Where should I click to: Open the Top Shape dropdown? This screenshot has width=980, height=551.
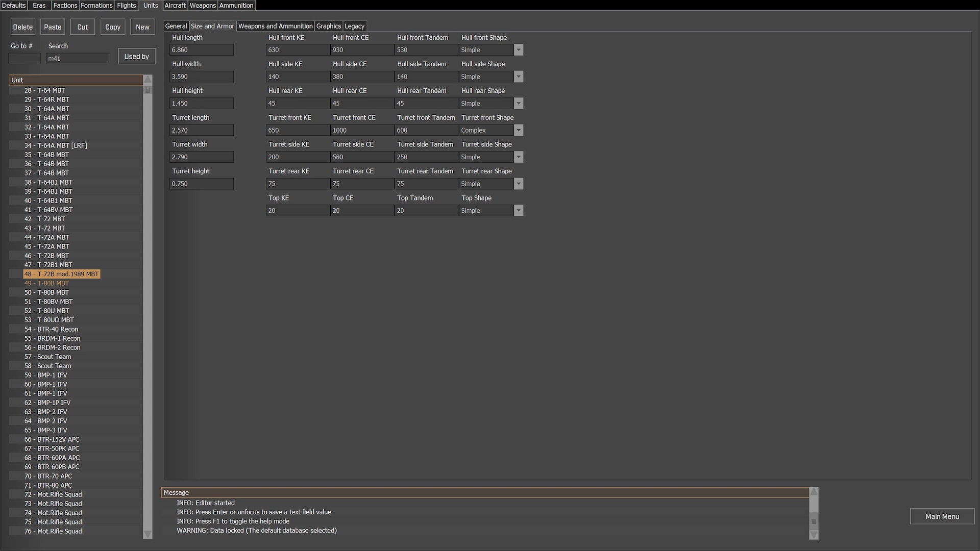click(x=519, y=211)
